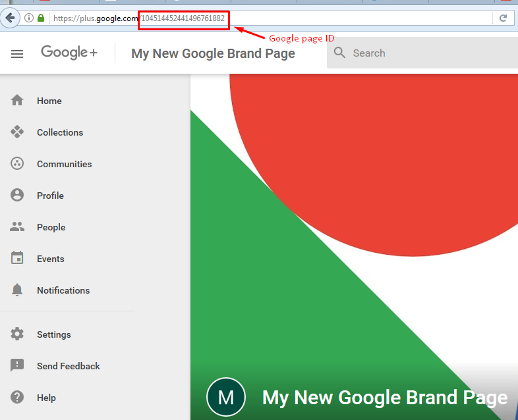Click the Collections diamond icon
The width and height of the screenshot is (518, 420).
point(17,132)
